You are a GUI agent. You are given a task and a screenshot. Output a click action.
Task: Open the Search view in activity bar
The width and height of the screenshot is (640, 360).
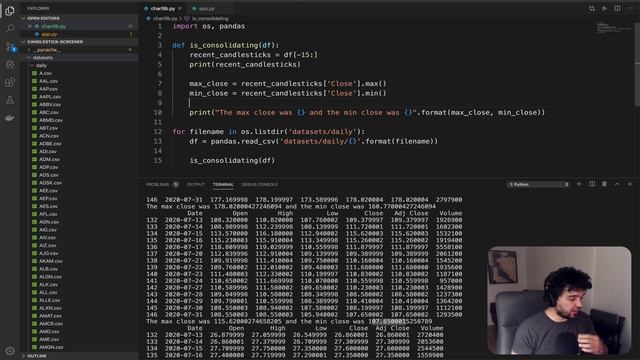click(10, 28)
